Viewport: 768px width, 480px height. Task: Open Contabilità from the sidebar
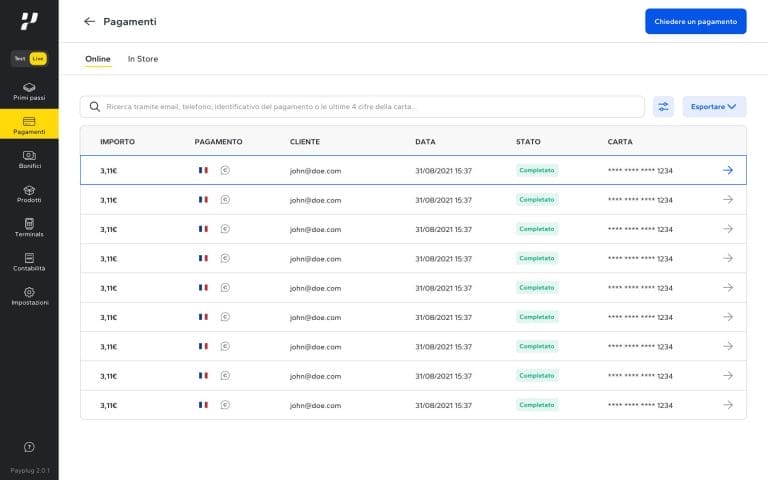click(x=29, y=261)
